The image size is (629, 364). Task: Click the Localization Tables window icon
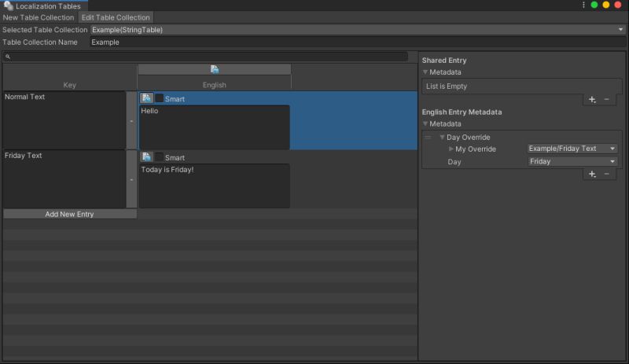point(8,6)
